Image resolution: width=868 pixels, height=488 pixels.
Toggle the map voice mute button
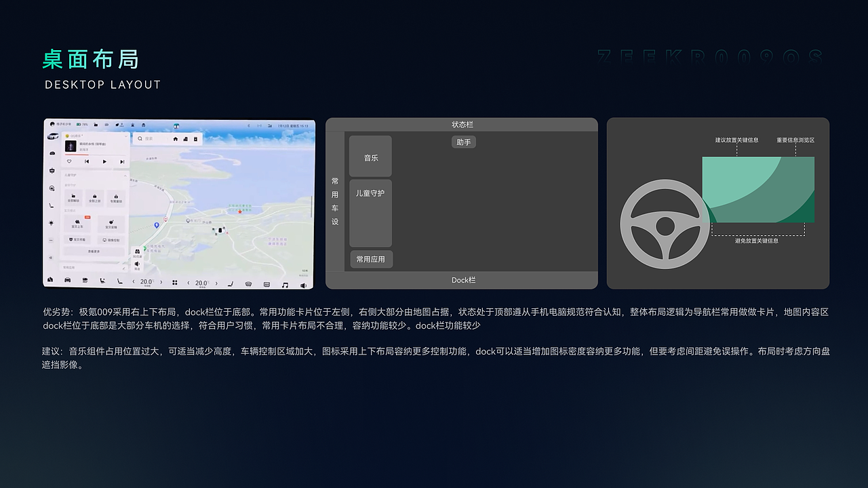137,265
